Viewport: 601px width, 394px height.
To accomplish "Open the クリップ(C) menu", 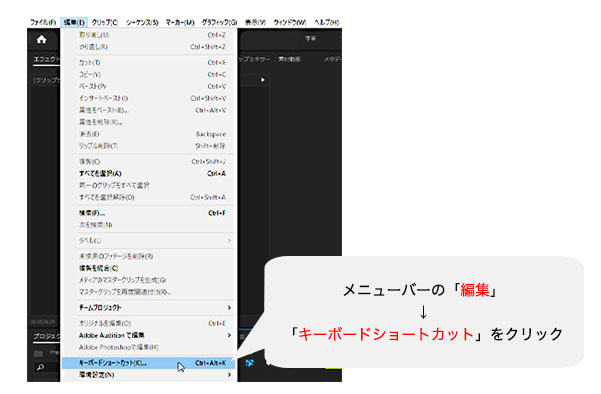I will pyautogui.click(x=105, y=22).
